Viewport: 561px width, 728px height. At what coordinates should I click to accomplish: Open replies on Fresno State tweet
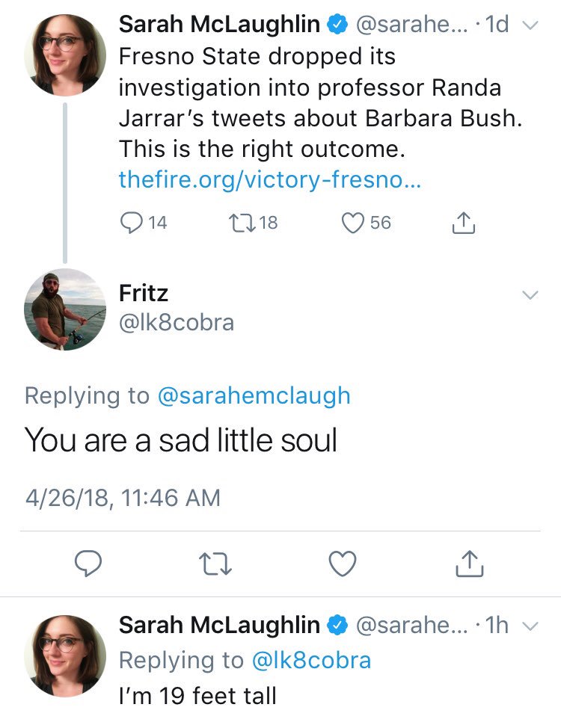[133, 222]
